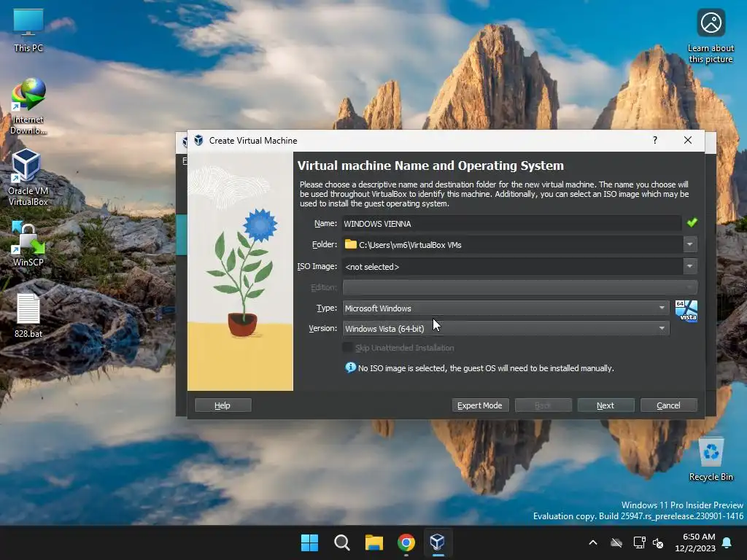
Task: Expand the ISO Image dropdown
Action: pyautogui.click(x=689, y=266)
